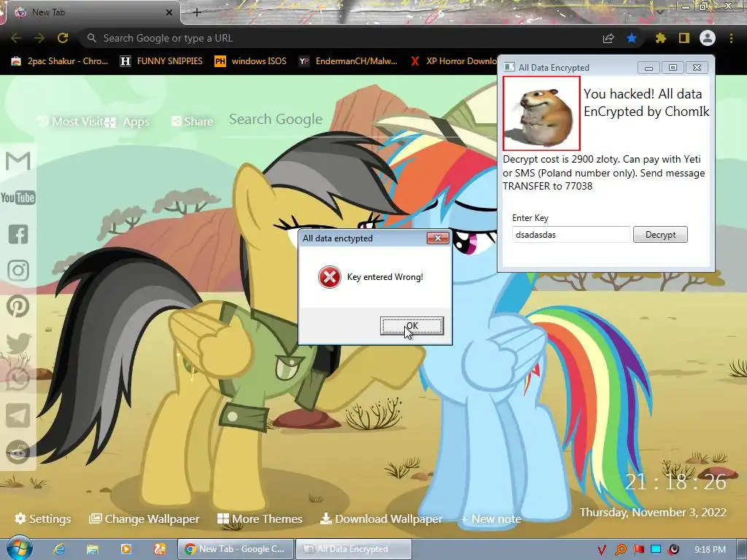Screen dimensions: 747x560
Task: Open the WhatsApp sidebar icon
Action: (18, 380)
